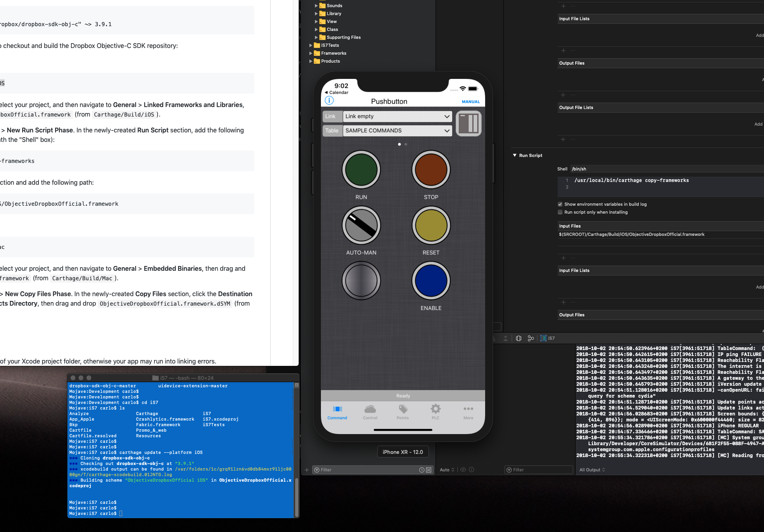764x532 pixels.
Task: Tap the blue ENABLE pushbutton
Action: click(x=431, y=281)
